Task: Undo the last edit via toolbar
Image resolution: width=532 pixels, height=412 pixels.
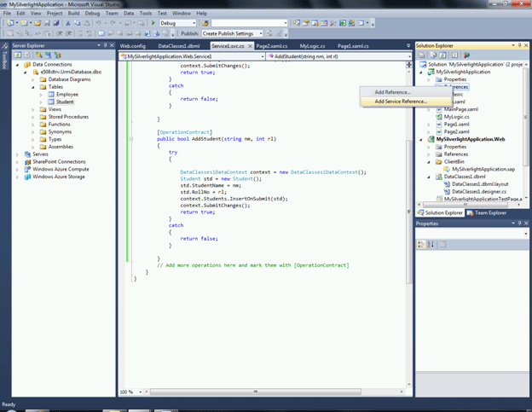Action: click(x=98, y=23)
